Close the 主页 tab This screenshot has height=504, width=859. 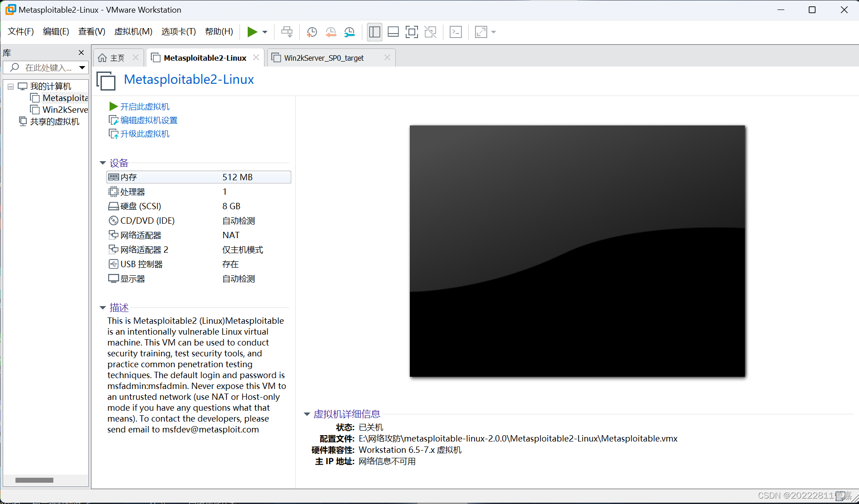pyautogui.click(x=135, y=58)
